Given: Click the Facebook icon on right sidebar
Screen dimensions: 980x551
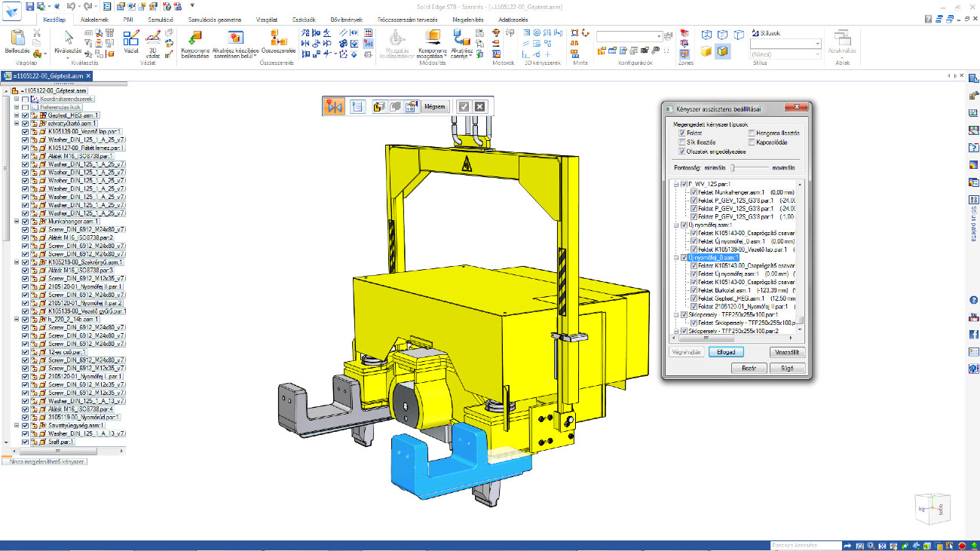Looking at the screenshot, I should [x=973, y=335].
